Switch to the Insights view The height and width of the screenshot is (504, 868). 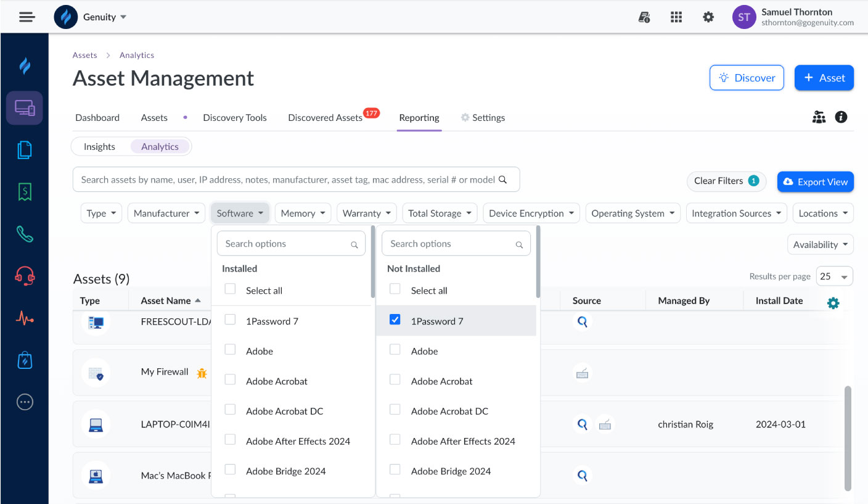99,147
